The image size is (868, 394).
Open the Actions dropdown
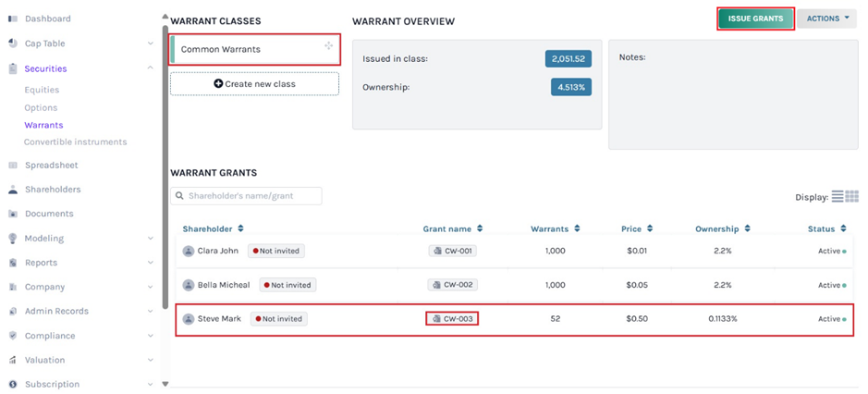point(826,18)
